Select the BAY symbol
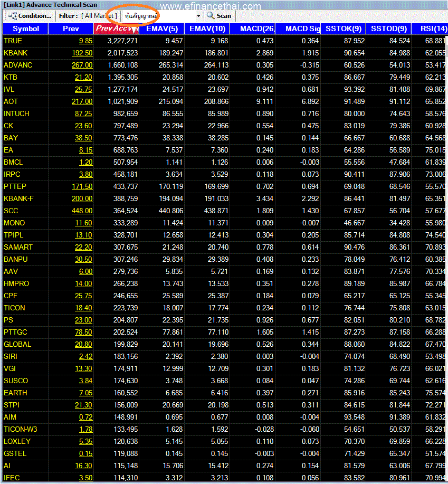Image resolution: width=448 pixels, height=484 pixels. tap(11, 138)
